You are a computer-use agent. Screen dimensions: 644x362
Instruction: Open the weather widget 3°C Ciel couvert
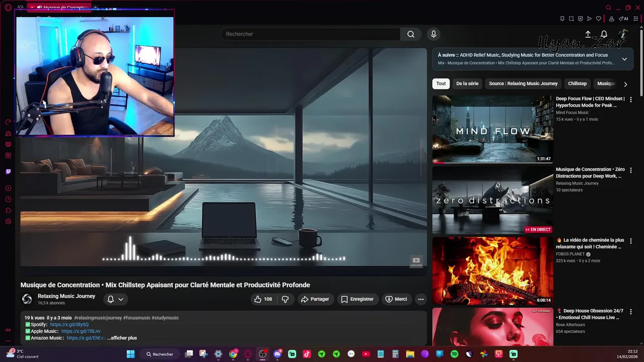pos(22,354)
